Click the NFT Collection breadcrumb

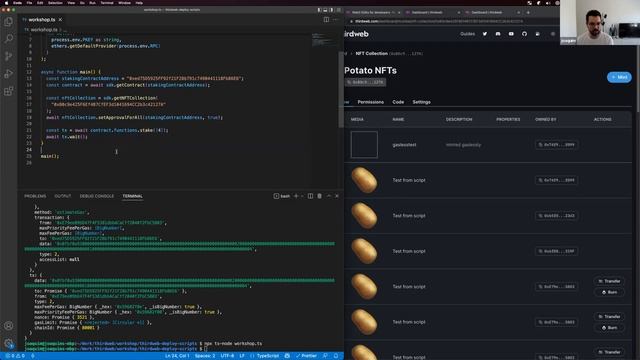click(371, 53)
